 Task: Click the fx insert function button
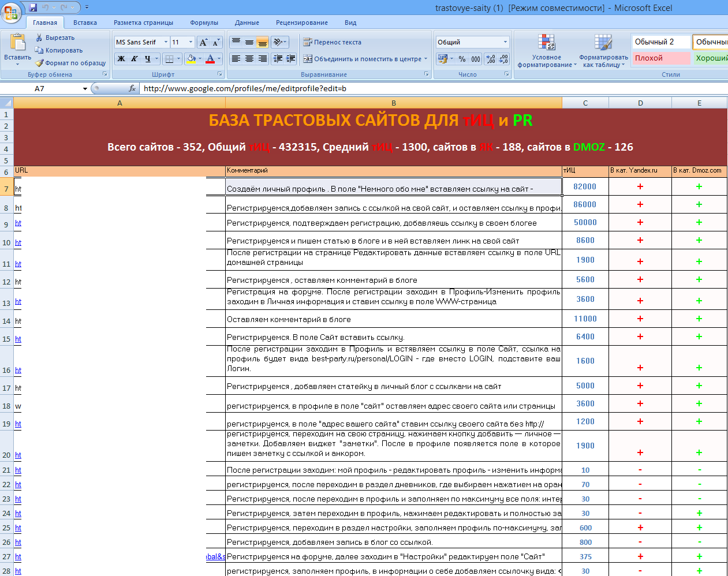132,88
